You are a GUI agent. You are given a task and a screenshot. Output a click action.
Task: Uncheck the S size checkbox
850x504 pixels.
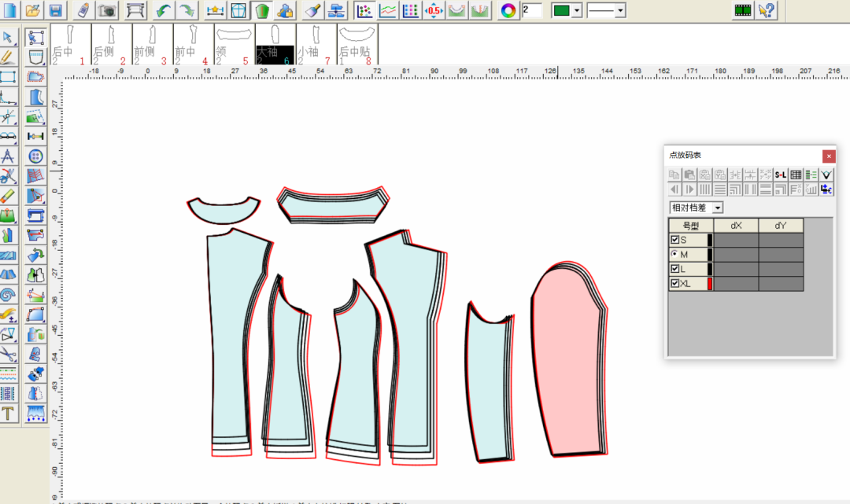click(674, 240)
